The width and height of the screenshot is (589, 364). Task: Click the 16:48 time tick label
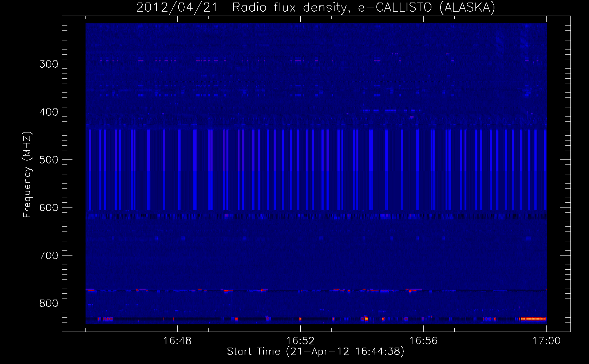[177, 341]
